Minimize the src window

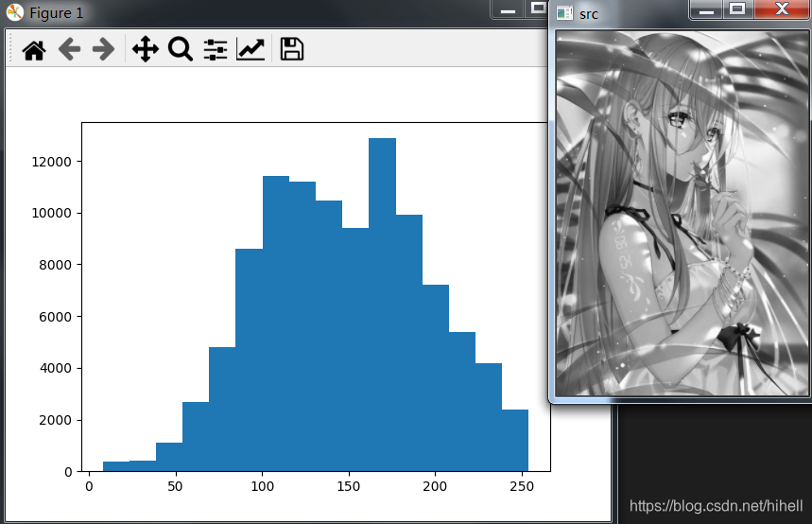(706, 9)
